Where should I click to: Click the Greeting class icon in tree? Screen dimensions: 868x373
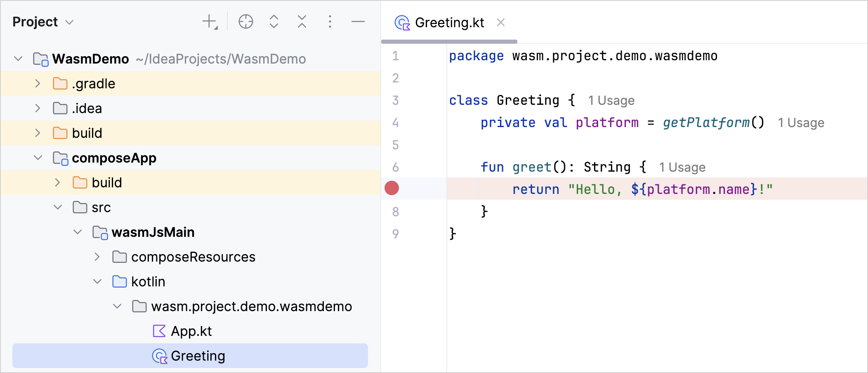(x=159, y=356)
